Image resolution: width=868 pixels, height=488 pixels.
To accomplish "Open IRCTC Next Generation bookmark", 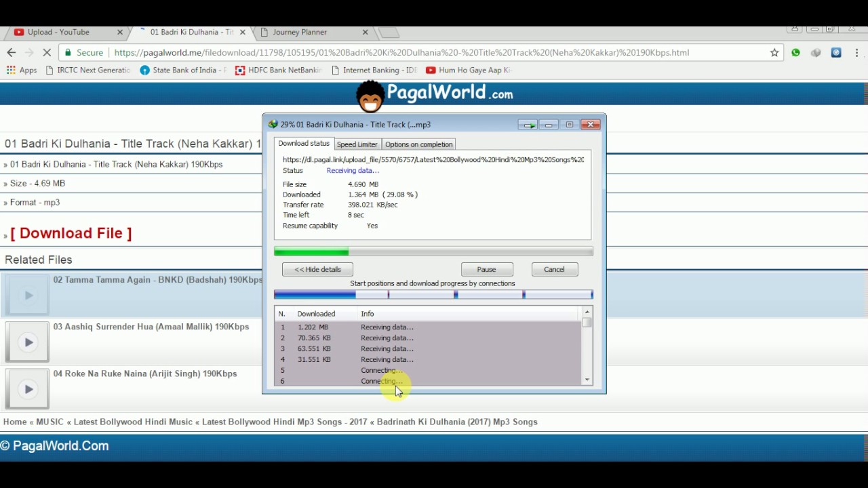I will (87, 70).
